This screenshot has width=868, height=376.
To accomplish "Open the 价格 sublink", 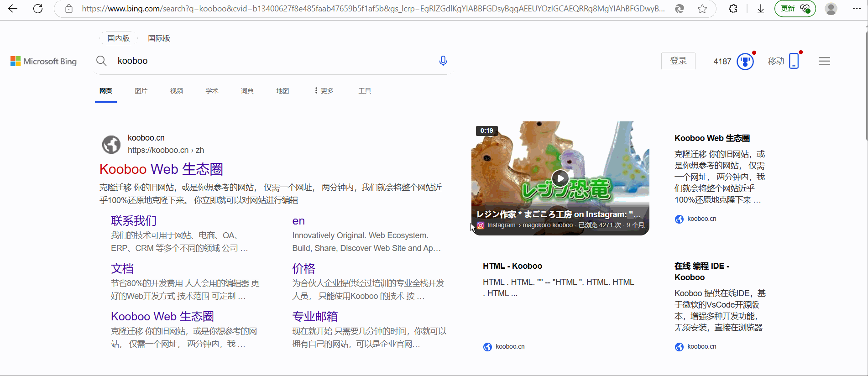I will tap(303, 269).
